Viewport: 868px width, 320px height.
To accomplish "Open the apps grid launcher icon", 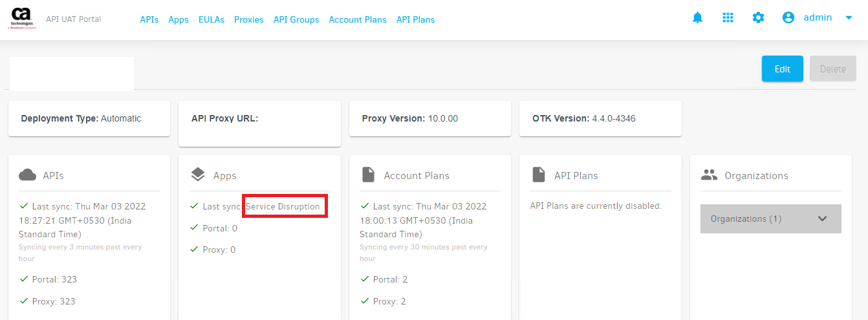I will pyautogui.click(x=728, y=18).
